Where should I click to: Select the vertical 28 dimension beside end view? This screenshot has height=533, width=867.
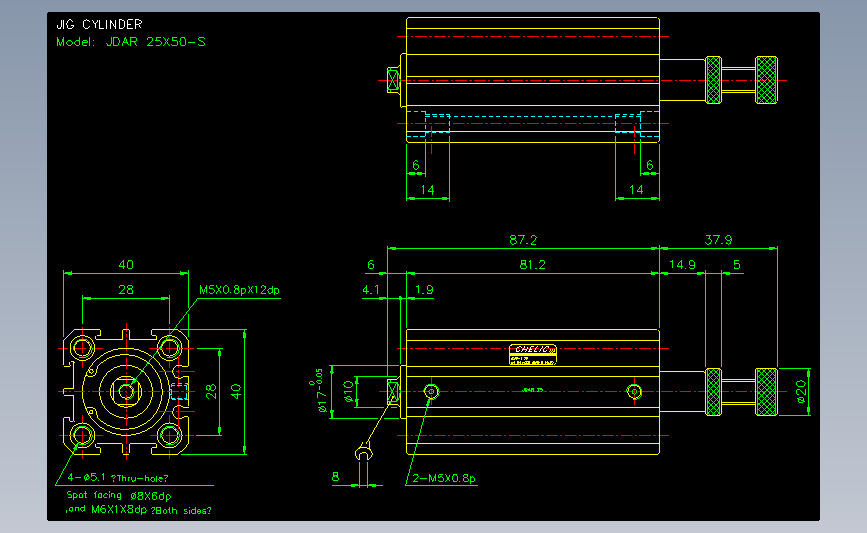(x=211, y=391)
